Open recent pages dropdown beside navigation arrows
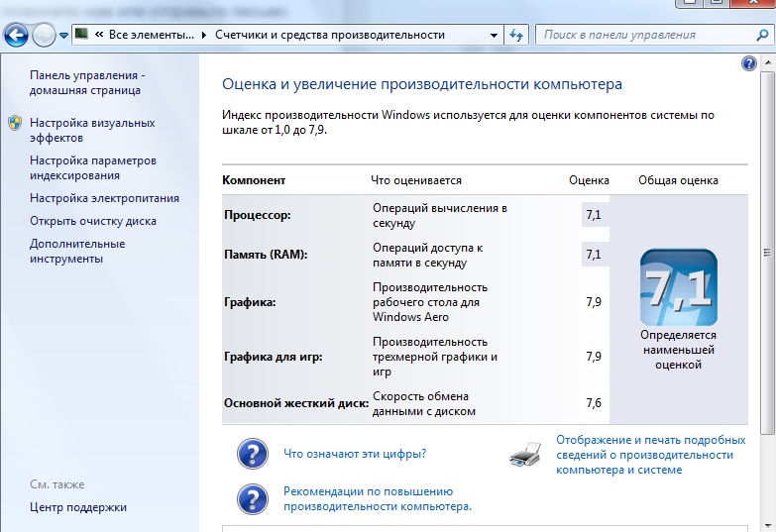 [63, 36]
